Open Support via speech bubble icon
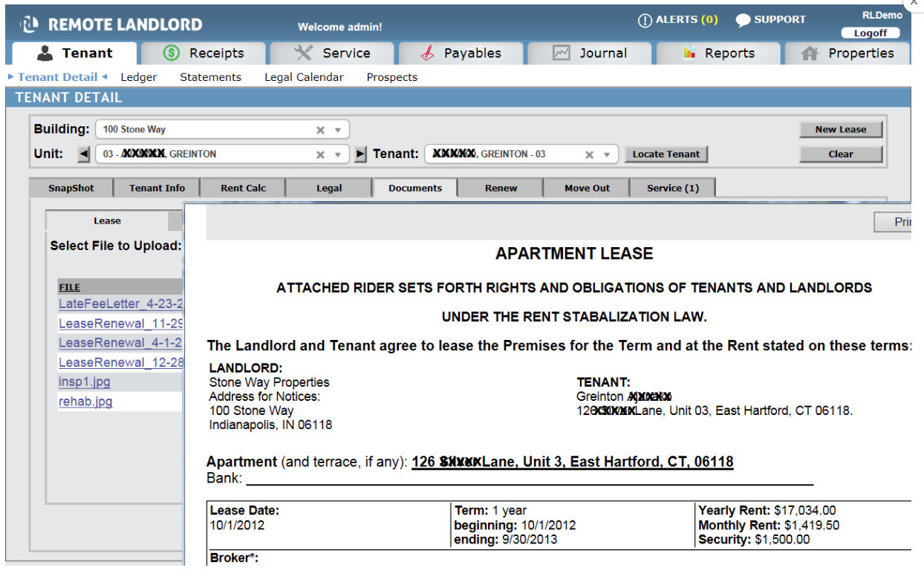The image size is (924, 579). 743,21
